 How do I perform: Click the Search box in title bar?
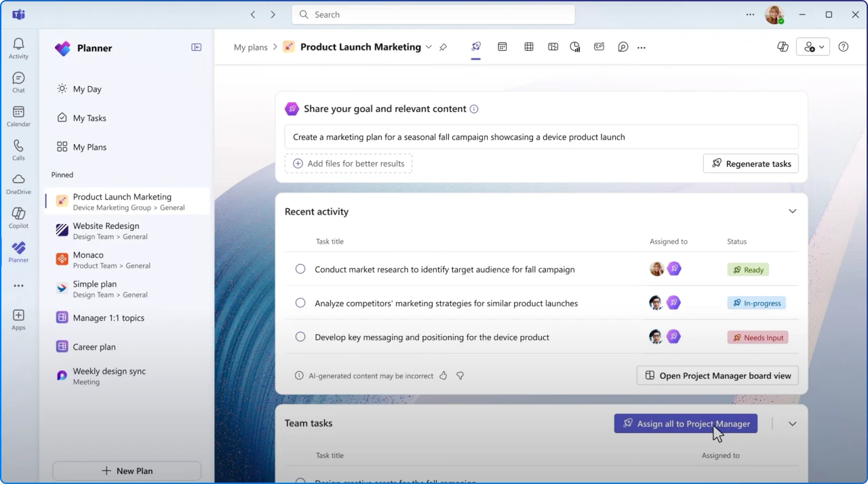(x=433, y=14)
